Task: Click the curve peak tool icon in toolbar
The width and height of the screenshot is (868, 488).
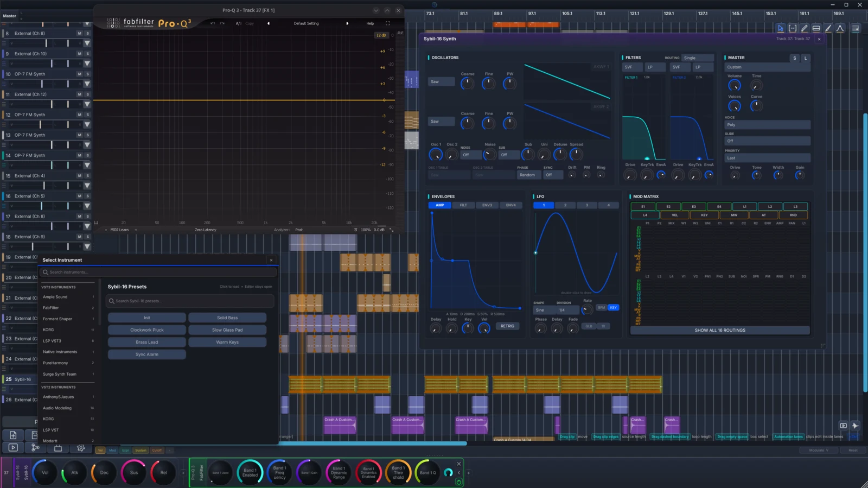Action: coord(840,28)
